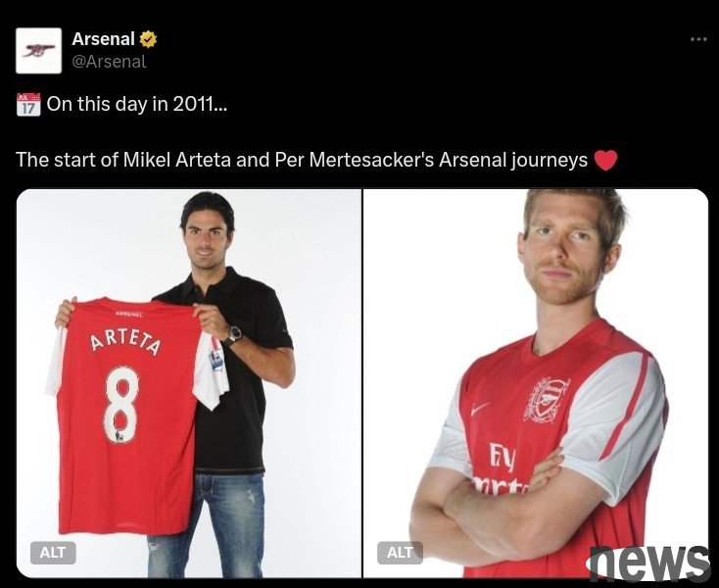Open the Arteta shirt photo
This screenshot has height=588, width=719.
189,383
